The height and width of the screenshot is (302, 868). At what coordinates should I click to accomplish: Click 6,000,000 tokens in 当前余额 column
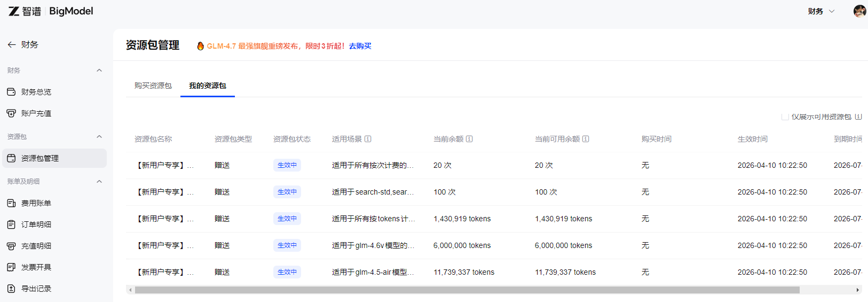coord(462,245)
